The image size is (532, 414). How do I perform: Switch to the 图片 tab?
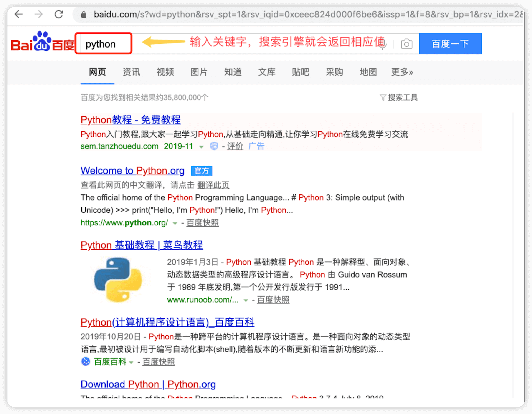tap(199, 72)
